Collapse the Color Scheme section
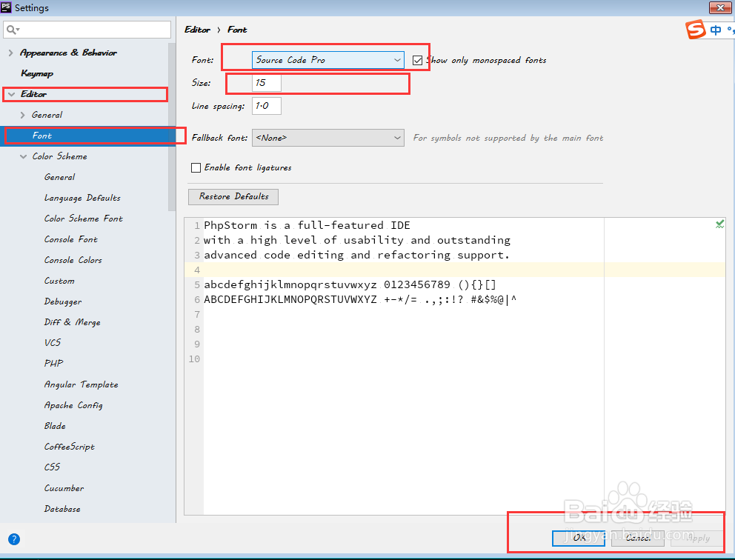 23,156
